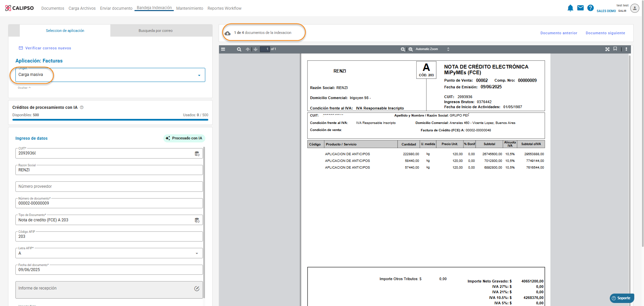Open the PDF find search tool

(239, 49)
